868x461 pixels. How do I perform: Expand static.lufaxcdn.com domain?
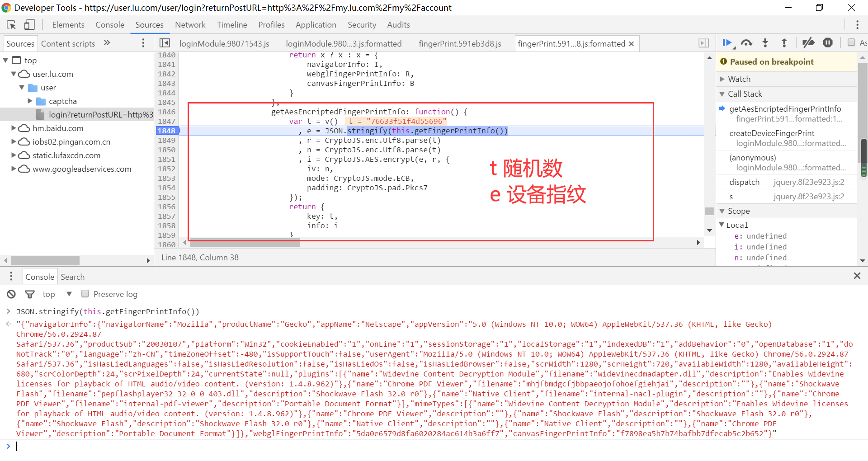coord(14,155)
